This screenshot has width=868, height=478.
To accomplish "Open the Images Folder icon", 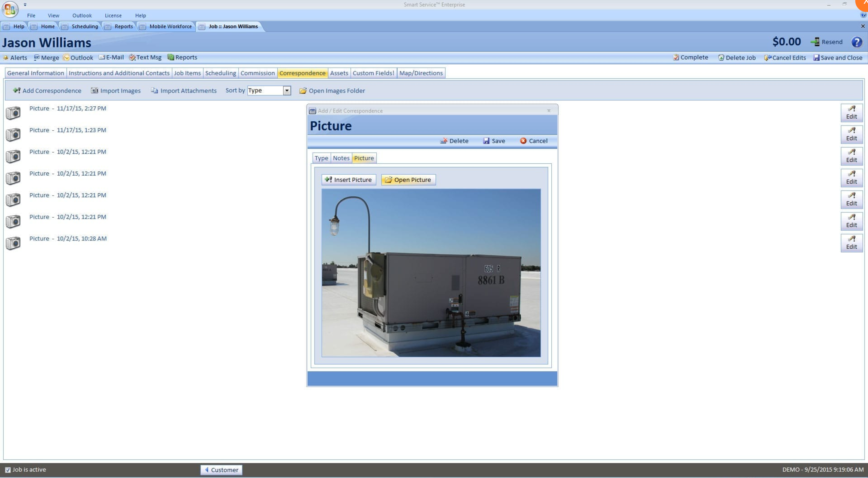I will 303,91.
